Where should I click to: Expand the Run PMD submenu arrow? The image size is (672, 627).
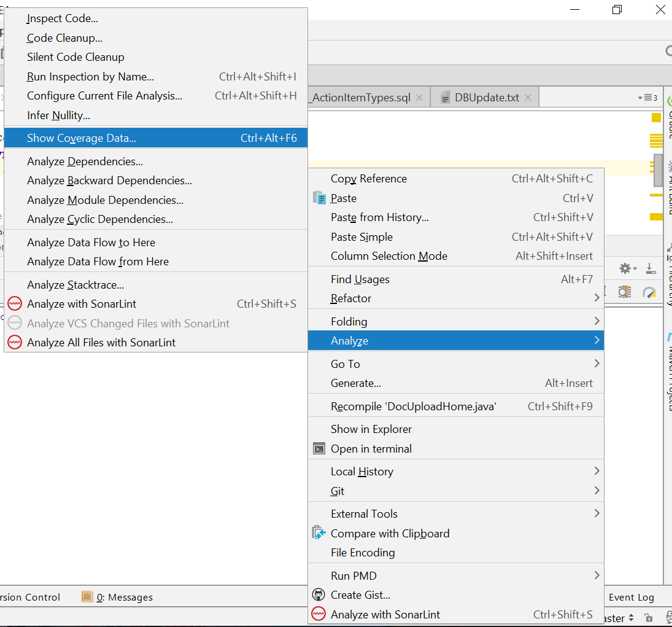click(x=597, y=575)
